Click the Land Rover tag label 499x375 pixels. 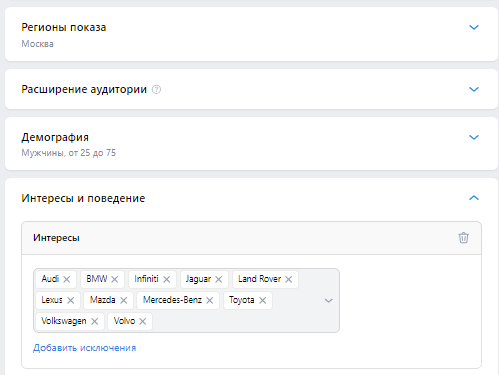259,279
